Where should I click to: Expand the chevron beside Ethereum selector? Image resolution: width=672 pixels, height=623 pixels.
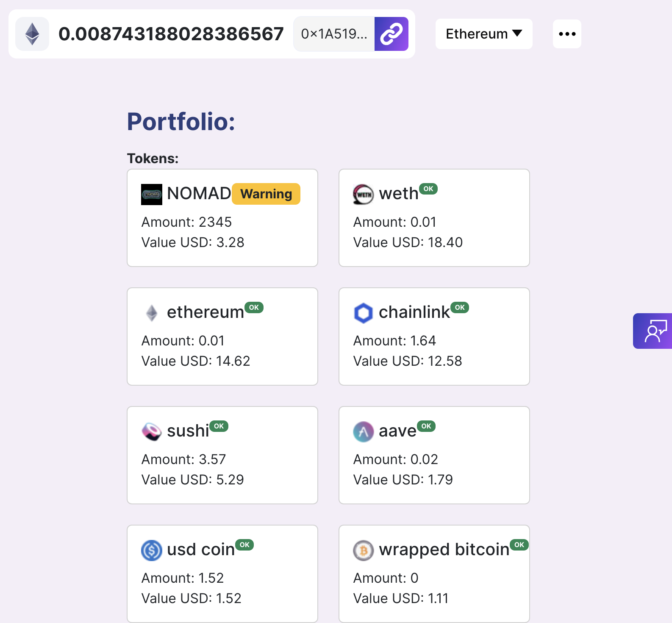click(516, 33)
